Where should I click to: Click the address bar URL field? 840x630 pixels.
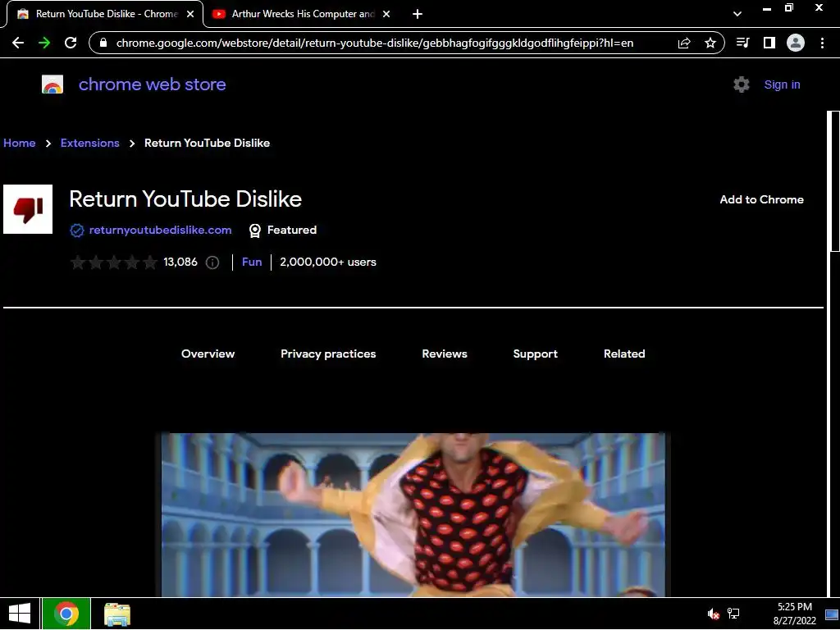click(375, 43)
